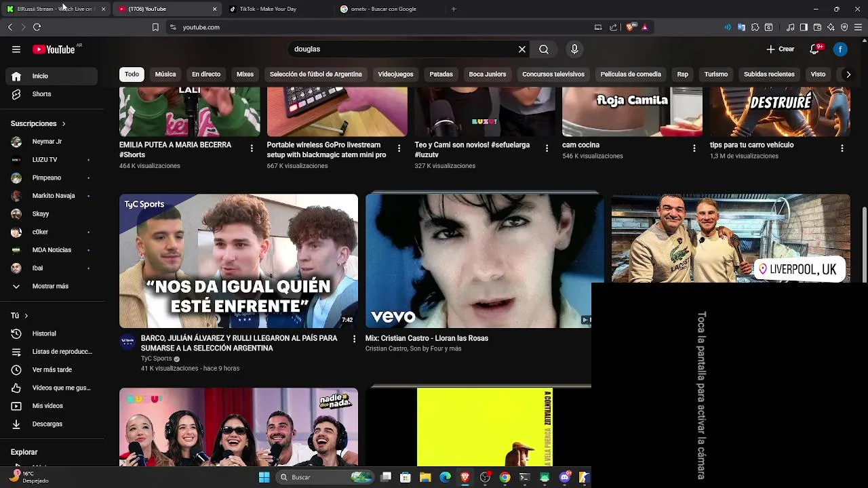This screenshot has height=488, width=868.
Task: Expand Mostrar más subscriptions
Action: pyautogui.click(x=52, y=286)
